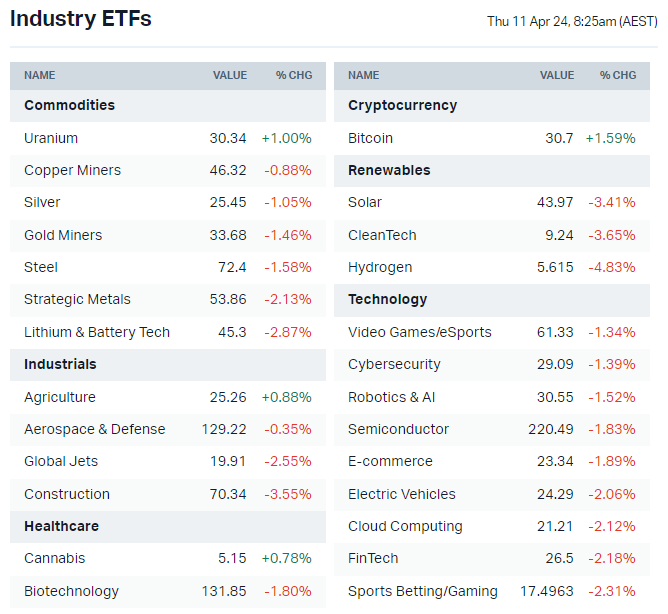This screenshot has height=614, width=668.
Task: Sort by VALUE column above Commodities
Action: [x=229, y=75]
